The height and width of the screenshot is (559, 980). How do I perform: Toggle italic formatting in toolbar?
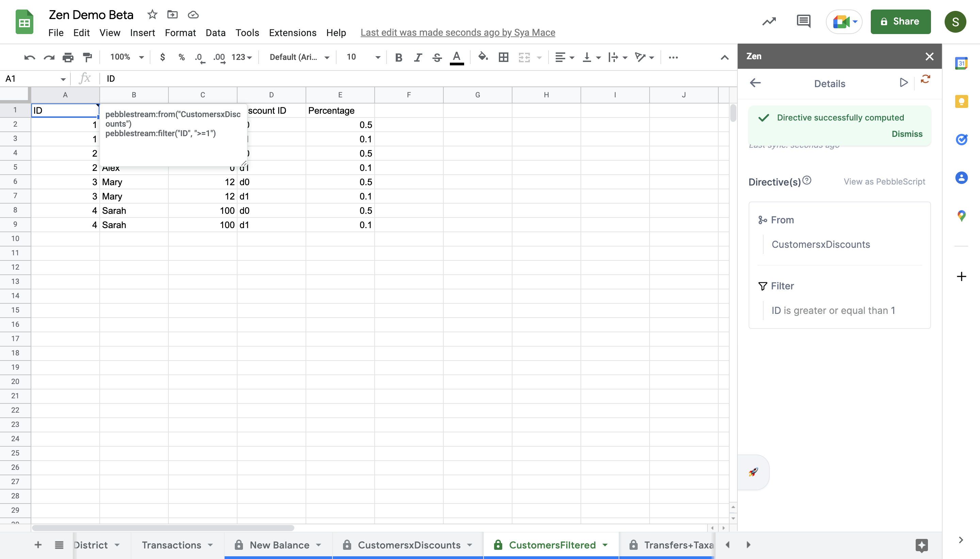coord(417,57)
